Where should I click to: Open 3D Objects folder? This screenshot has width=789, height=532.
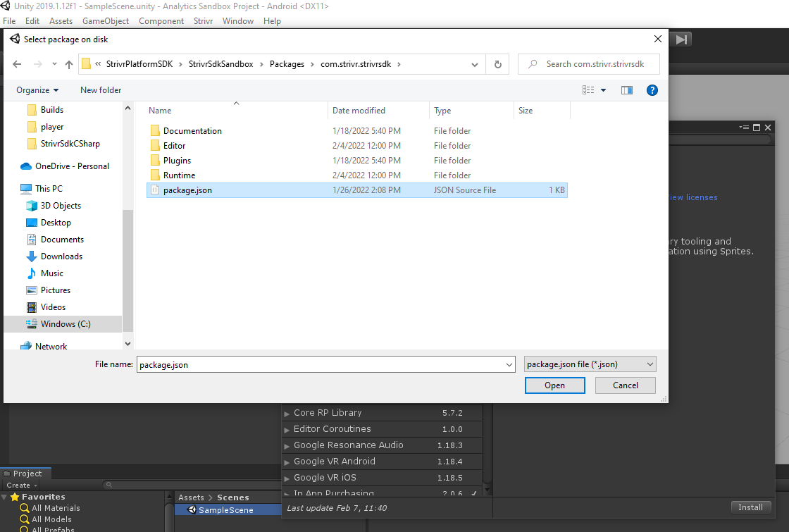click(x=61, y=206)
